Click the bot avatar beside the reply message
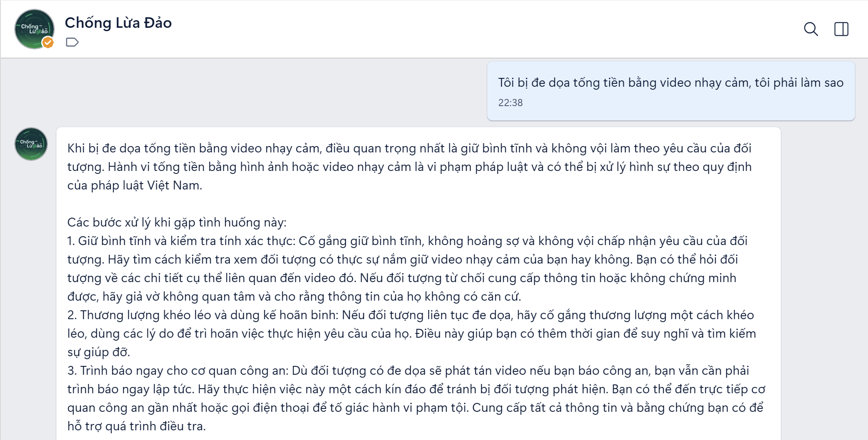 coord(31,144)
